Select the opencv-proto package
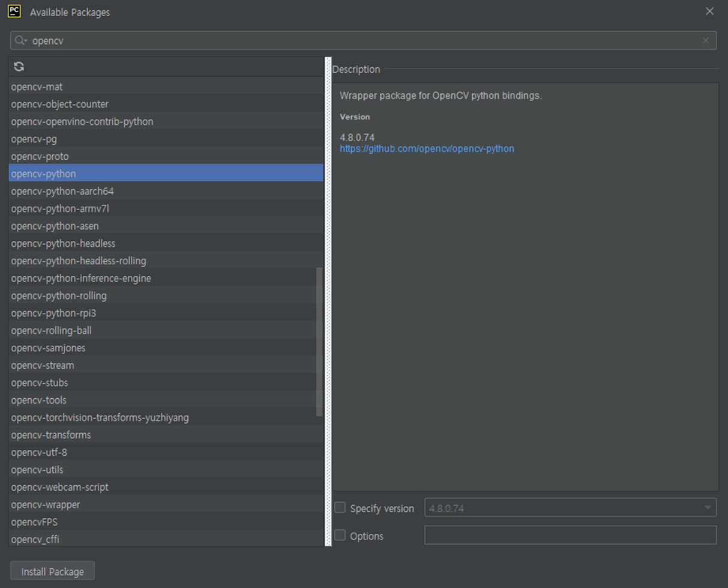728x588 pixels. 166,156
